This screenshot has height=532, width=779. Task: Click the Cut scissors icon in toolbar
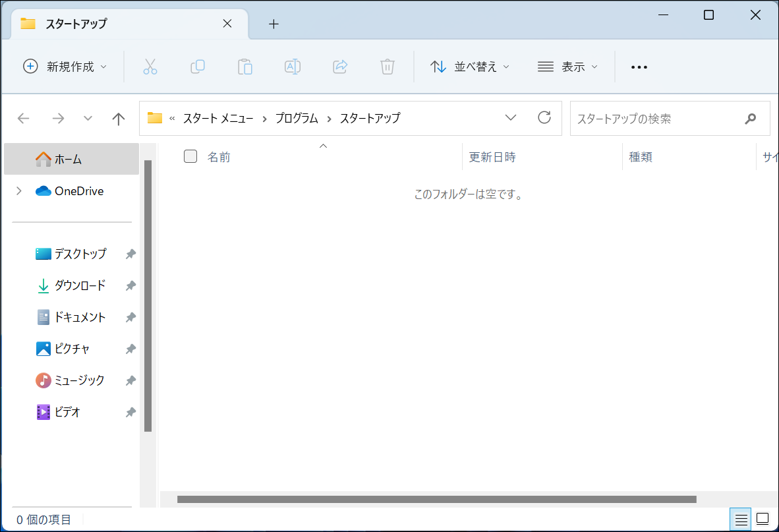click(x=150, y=67)
